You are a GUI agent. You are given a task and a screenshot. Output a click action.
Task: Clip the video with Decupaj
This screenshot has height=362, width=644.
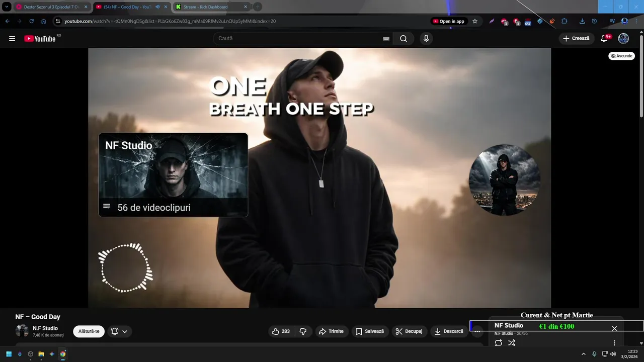[x=409, y=331]
